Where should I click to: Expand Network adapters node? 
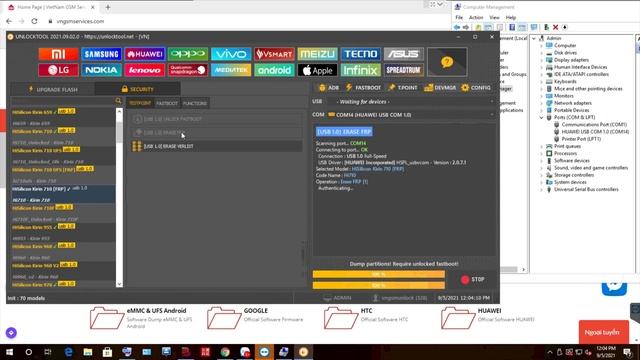[x=542, y=103]
